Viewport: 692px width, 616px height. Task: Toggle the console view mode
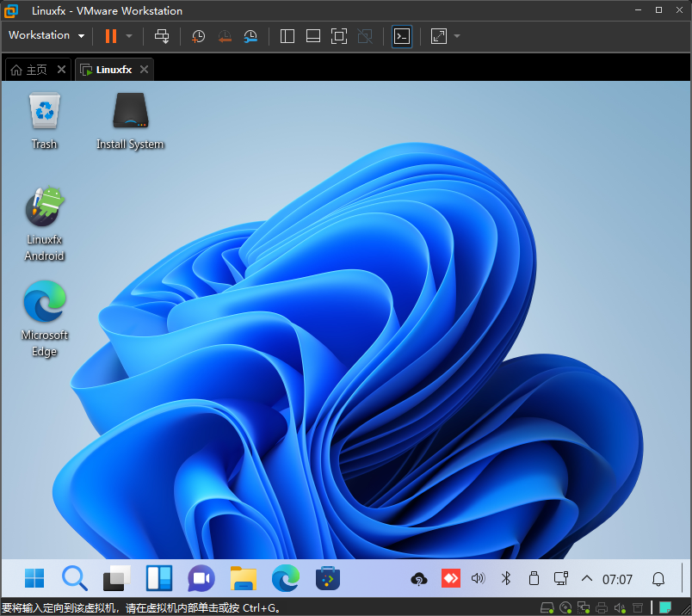pyautogui.click(x=401, y=36)
